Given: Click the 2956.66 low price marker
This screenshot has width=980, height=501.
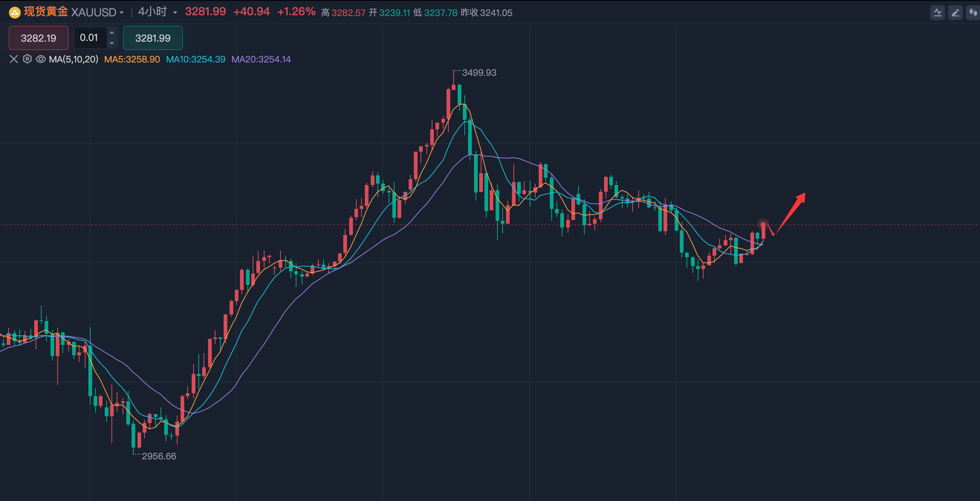Looking at the screenshot, I should (x=159, y=456).
